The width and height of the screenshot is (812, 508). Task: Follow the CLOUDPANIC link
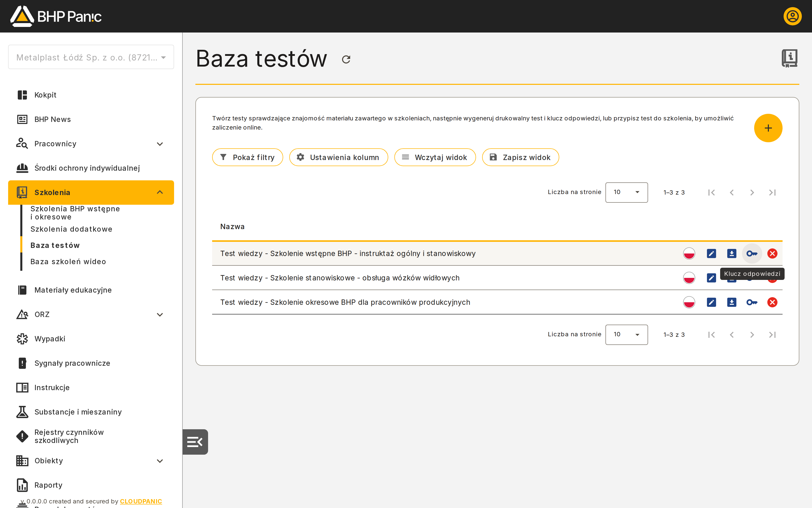[x=141, y=501]
